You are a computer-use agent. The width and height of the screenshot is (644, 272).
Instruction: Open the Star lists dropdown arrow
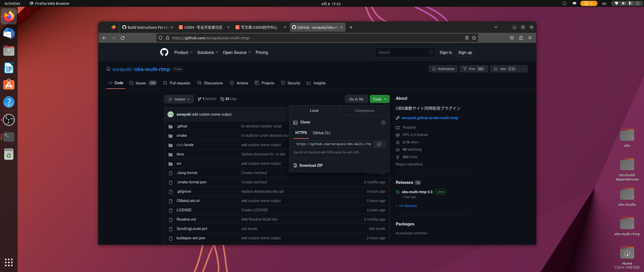(524, 69)
